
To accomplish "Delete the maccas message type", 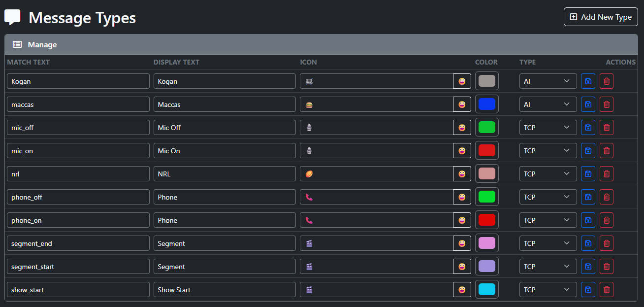I will pyautogui.click(x=607, y=104).
